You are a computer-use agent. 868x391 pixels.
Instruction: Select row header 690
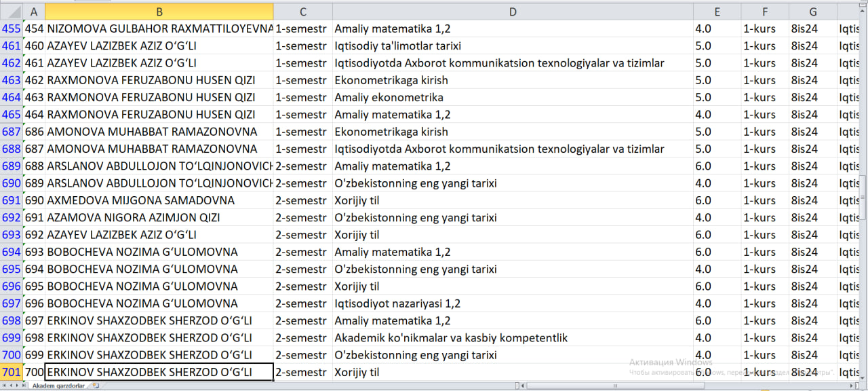(11, 183)
